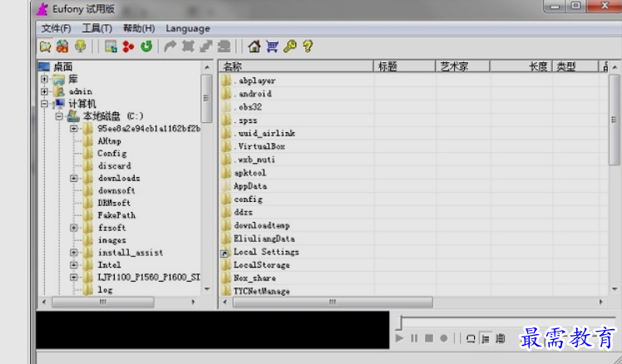Click the yellow key registration icon
The width and height of the screenshot is (622, 364).
pos(290,47)
